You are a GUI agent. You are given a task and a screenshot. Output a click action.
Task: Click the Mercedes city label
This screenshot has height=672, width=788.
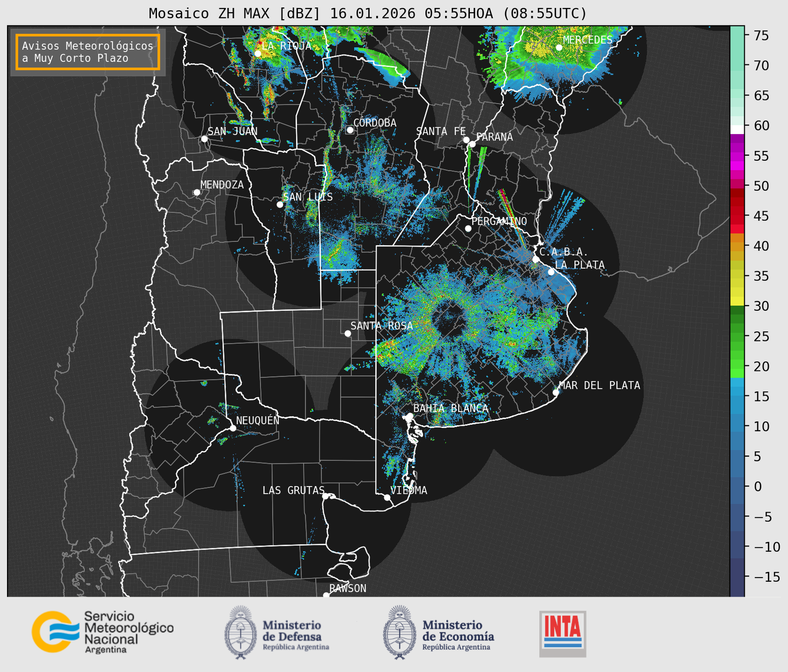(x=587, y=40)
